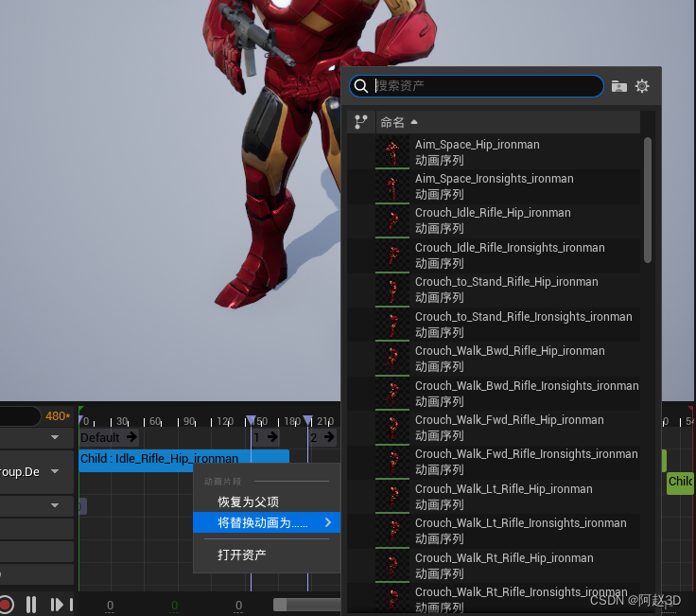Expand the oup.De track dropdown
Viewport: 696px width, 616px height.
point(55,471)
